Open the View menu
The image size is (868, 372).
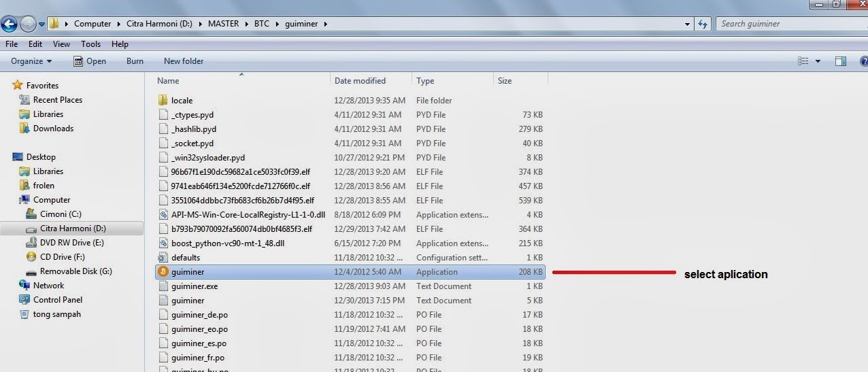61,44
